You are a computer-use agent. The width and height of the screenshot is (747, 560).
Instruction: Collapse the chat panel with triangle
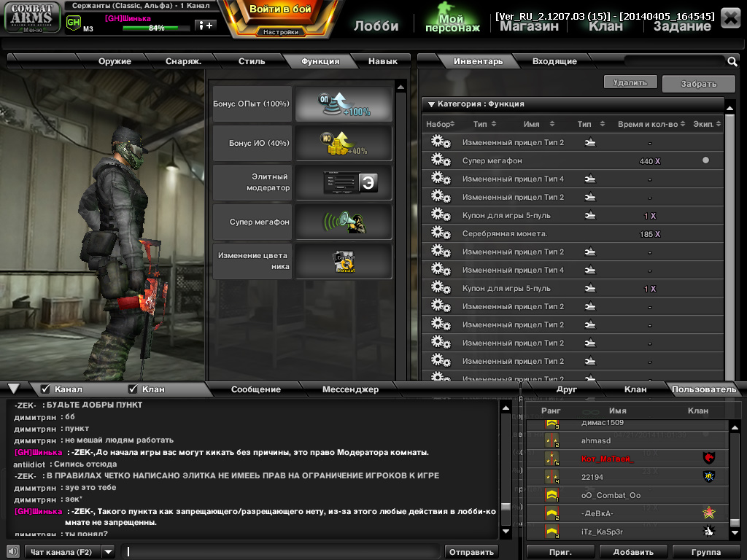(14, 389)
